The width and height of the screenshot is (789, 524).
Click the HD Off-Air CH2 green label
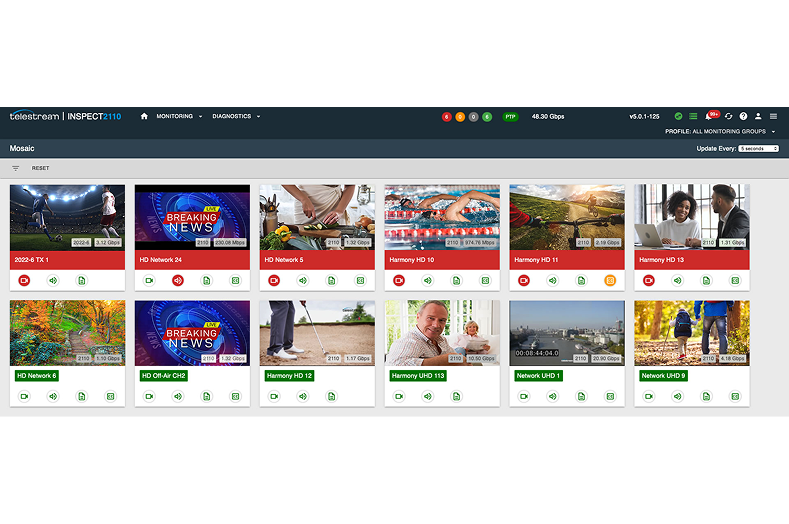point(164,376)
